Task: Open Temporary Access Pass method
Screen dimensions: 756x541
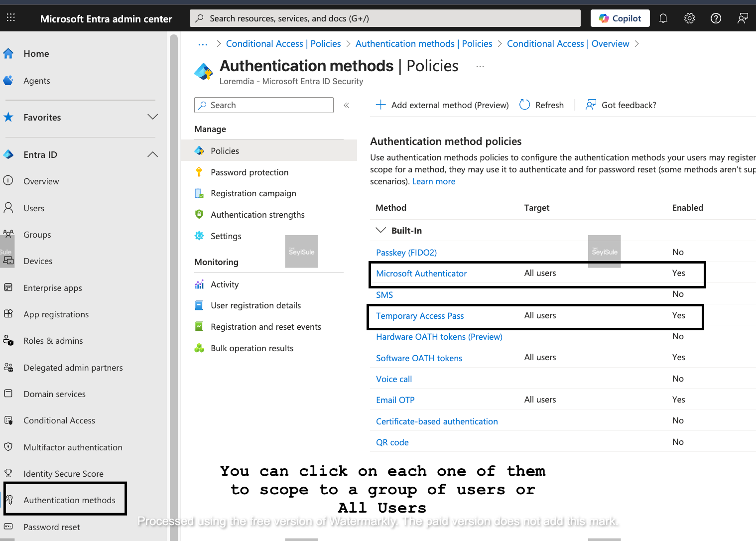Action: 420,316
